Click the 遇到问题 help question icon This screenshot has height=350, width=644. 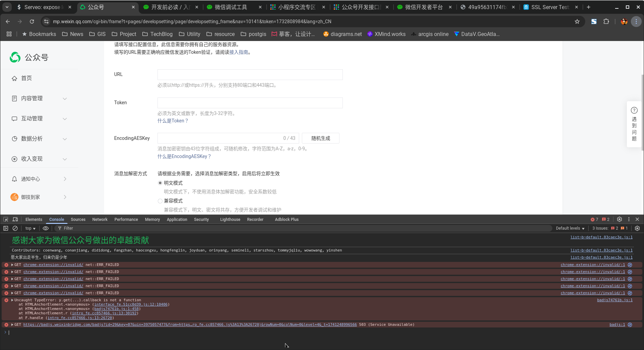pyautogui.click(x=634, y=110)
